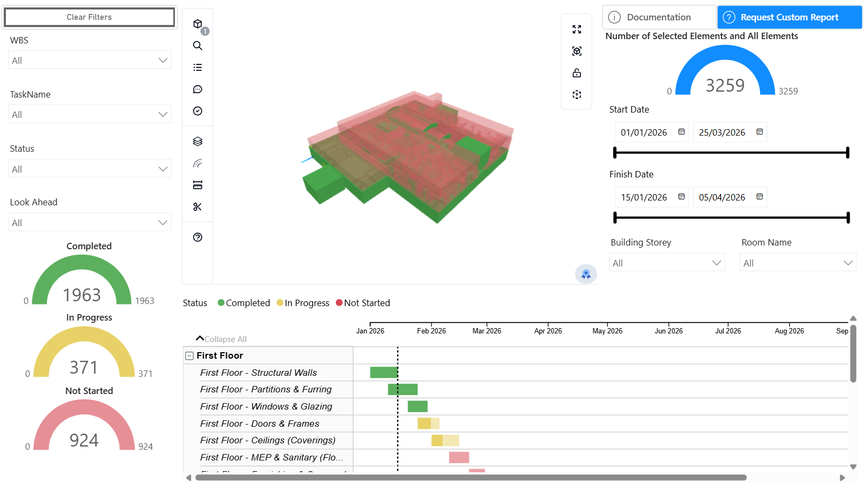The width and height of the screenshot is (868, 483).
Task: Open the Models panel in the viewer toolbar
Action: coord(197,24)
